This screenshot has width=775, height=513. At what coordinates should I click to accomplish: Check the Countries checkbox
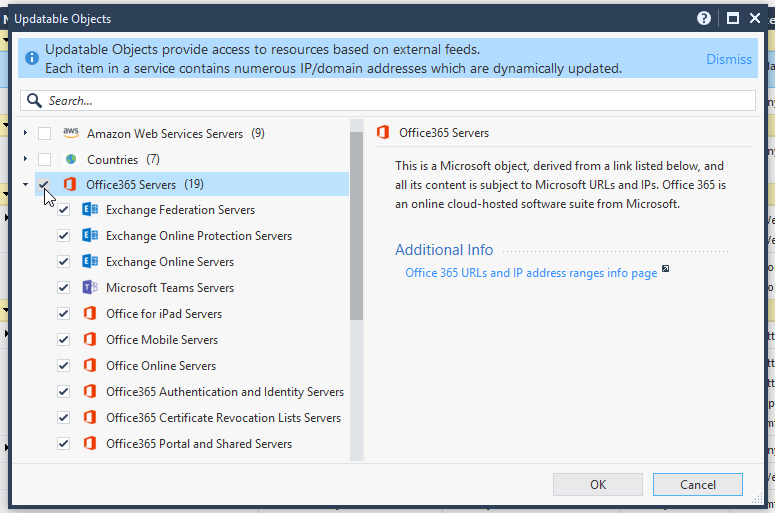click(x=44, y=159)
